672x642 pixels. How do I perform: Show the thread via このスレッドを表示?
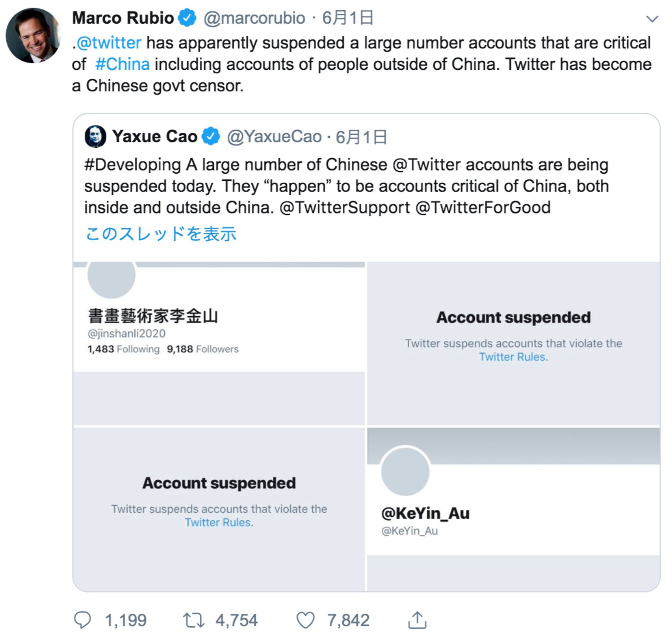(x=161, y=234)
